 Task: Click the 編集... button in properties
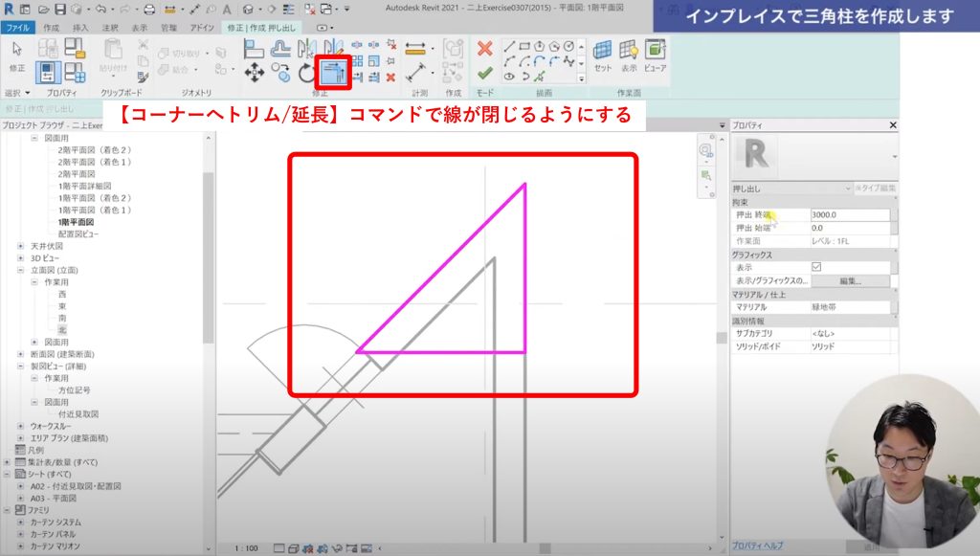tap(851, 281)
